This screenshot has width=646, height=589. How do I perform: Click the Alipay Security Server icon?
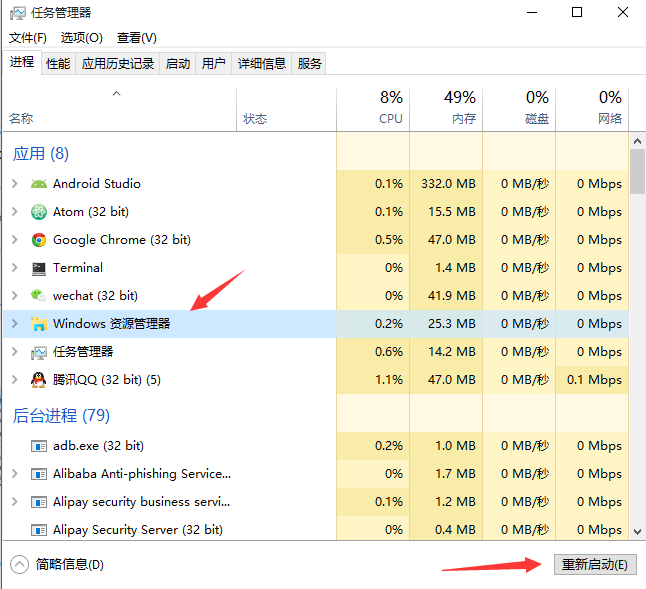point(39,530)
